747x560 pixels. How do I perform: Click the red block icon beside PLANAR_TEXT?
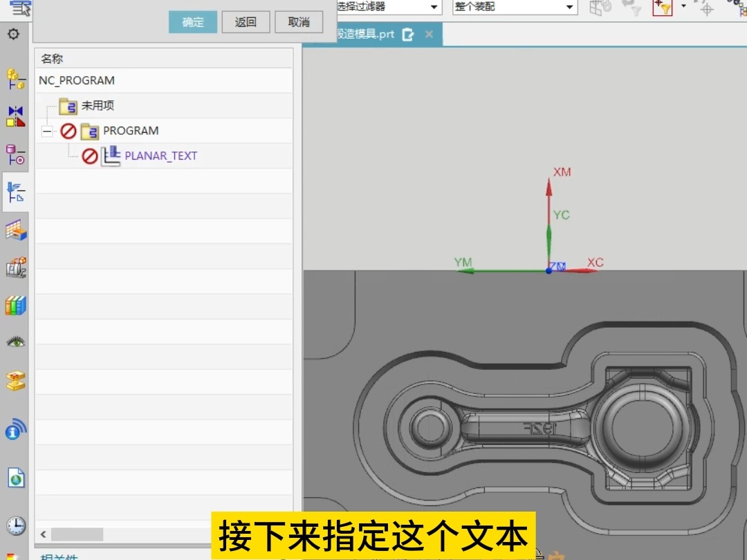[90, 156]
